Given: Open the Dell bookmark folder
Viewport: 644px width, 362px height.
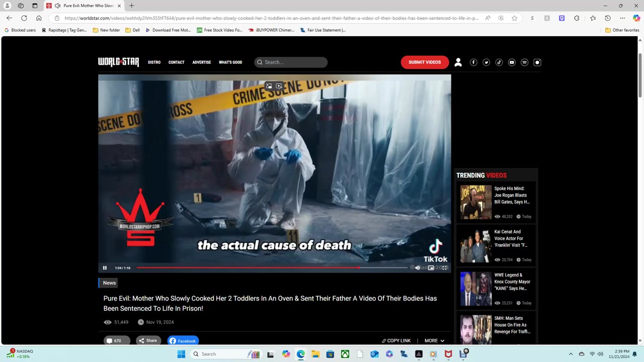Looking at the screenshot, I should (133, 30).
